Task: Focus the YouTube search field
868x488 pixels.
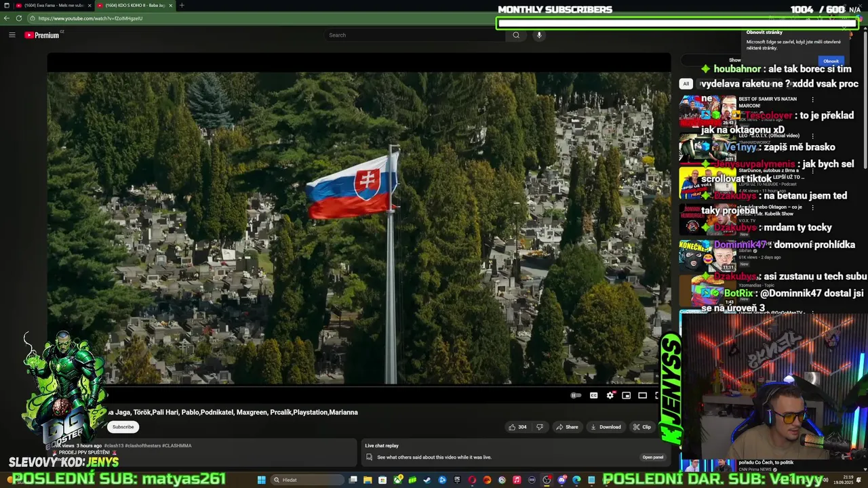Action: tap(415, 35)
